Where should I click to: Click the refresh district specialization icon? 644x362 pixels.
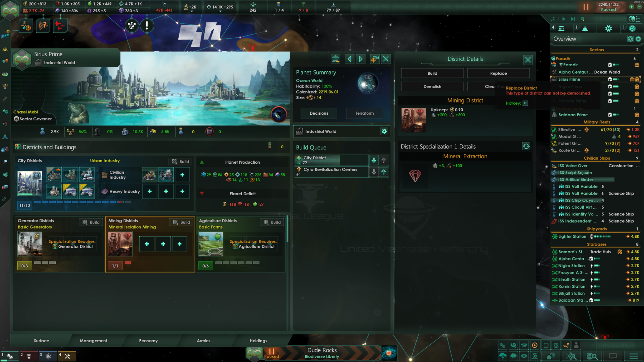tap(526, 146)
